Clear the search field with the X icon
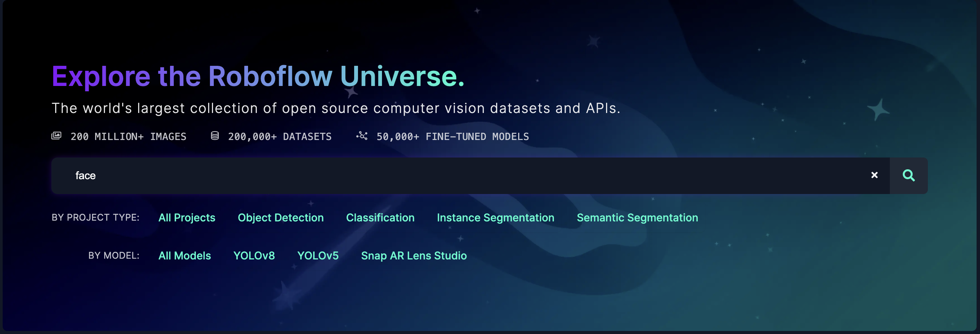 (874, 175)
